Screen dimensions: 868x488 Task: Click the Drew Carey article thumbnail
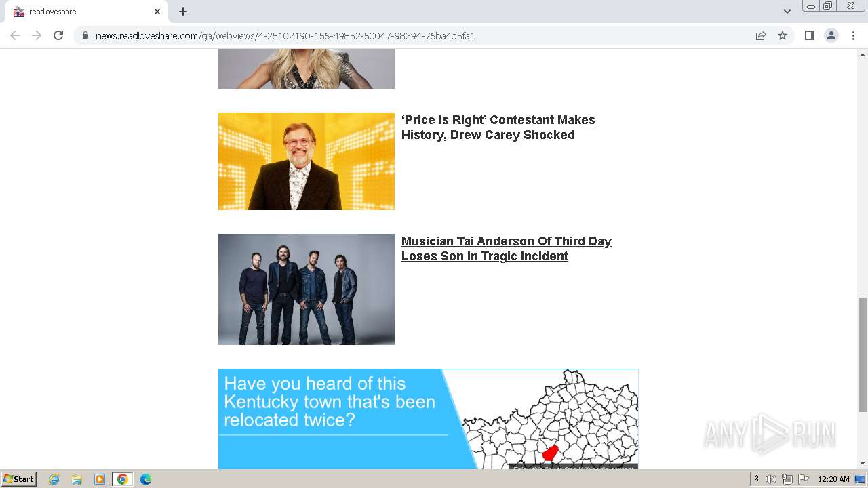click(x=307, y=161)
